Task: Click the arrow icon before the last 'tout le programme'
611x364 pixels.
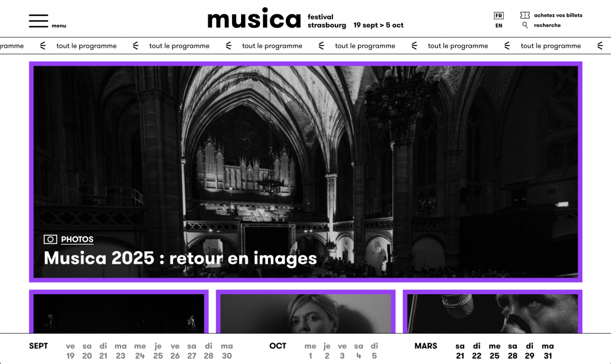Action: click(507, 46)
